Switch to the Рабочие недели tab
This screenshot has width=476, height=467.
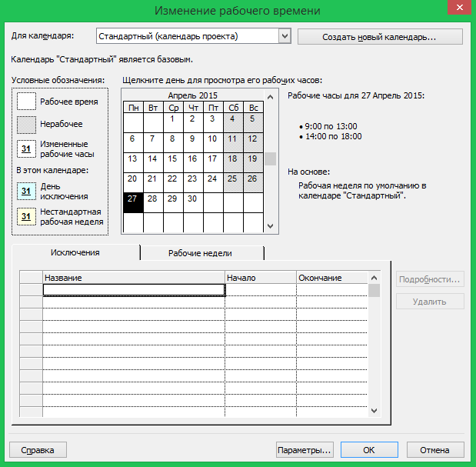pyautogui.click(x=201, y=253)
